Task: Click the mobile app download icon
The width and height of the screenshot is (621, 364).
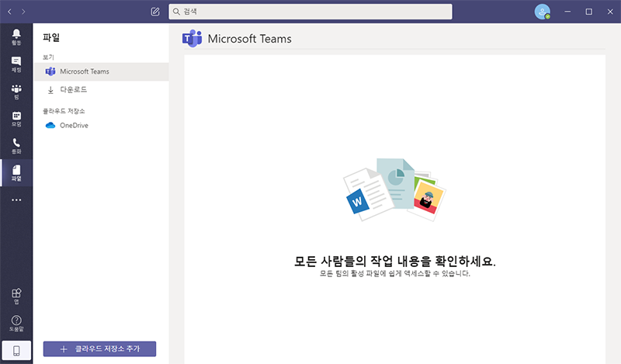Action: (16, 351)
